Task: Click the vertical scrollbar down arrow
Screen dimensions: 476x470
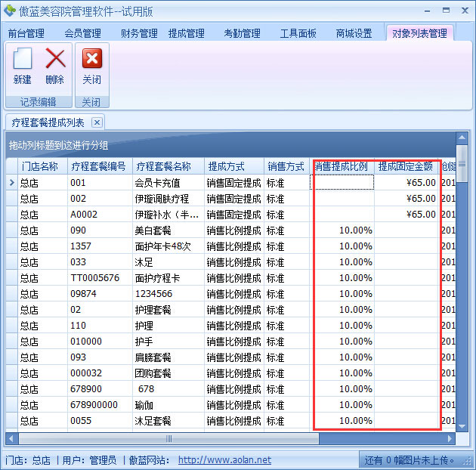Action: [x=462, y=426]
